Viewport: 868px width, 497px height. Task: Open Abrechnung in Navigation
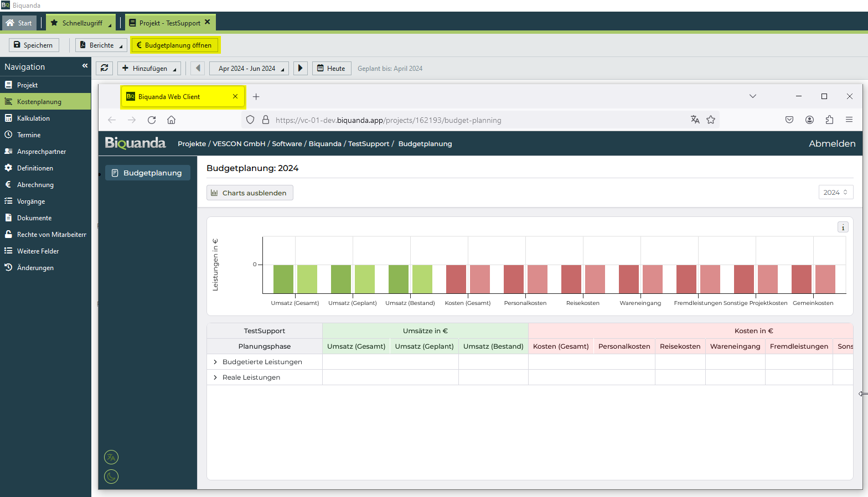(45, 184)
